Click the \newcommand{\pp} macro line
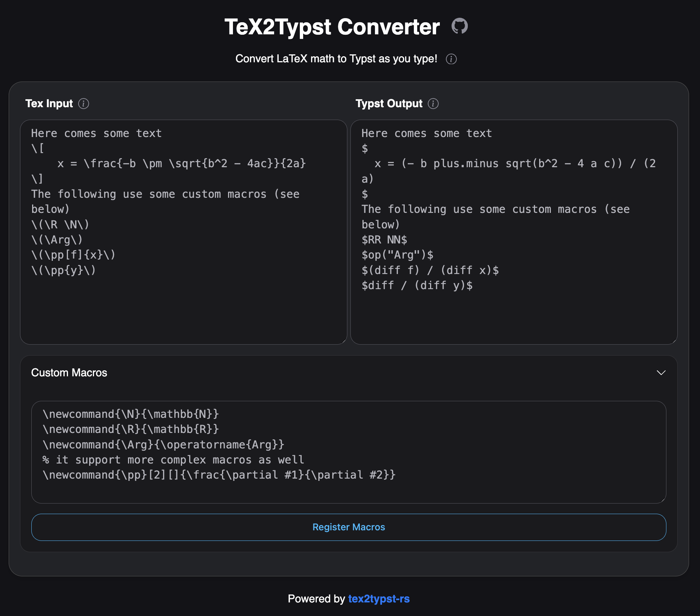The height and width of the screenshot is (616, 700). click(219, 474)
